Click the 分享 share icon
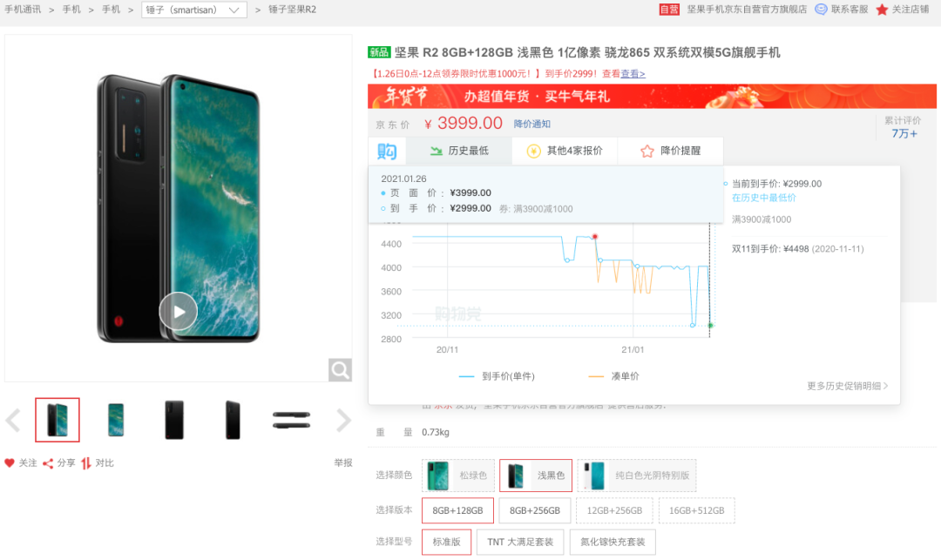The image size is (941, 560). 48,462
